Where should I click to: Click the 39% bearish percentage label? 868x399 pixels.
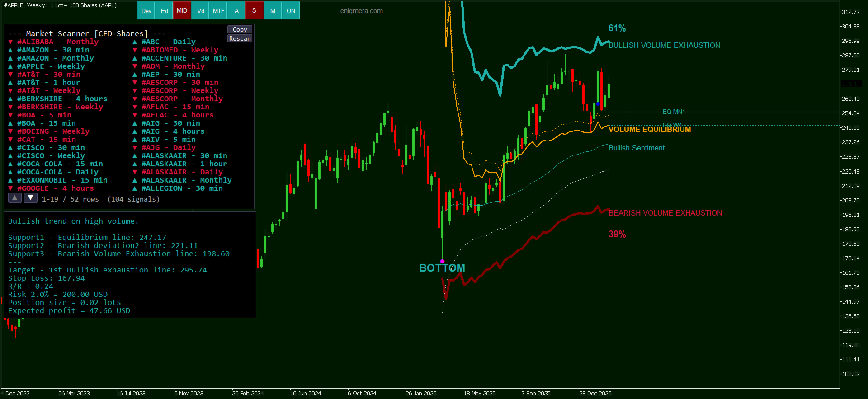pos(617,235)
